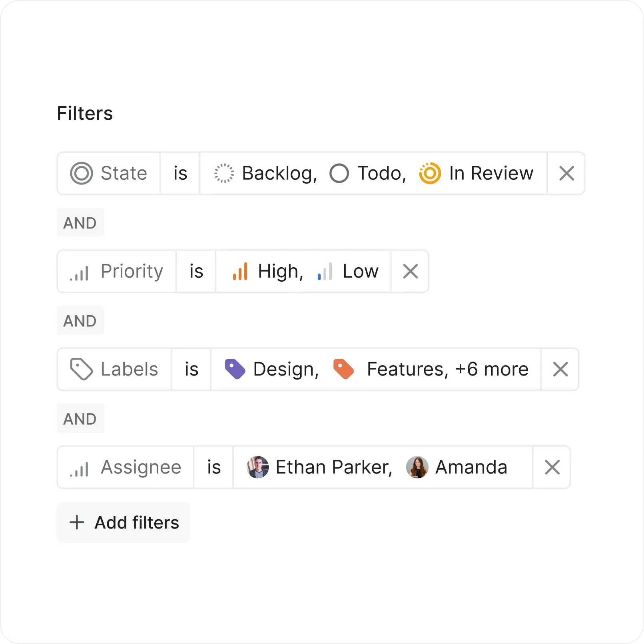Click the High priority bars icon
This screenshot has width=644, height=644.
(x=241, y=271)
